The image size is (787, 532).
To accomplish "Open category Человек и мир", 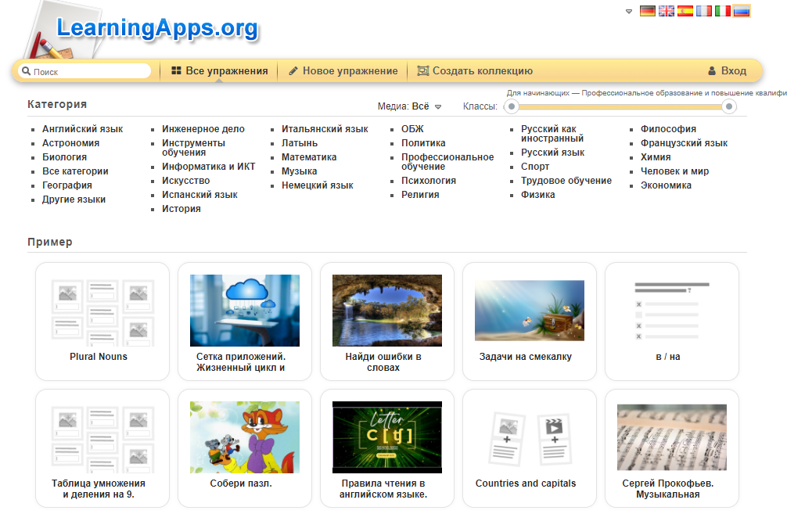I will click(674, 171).
